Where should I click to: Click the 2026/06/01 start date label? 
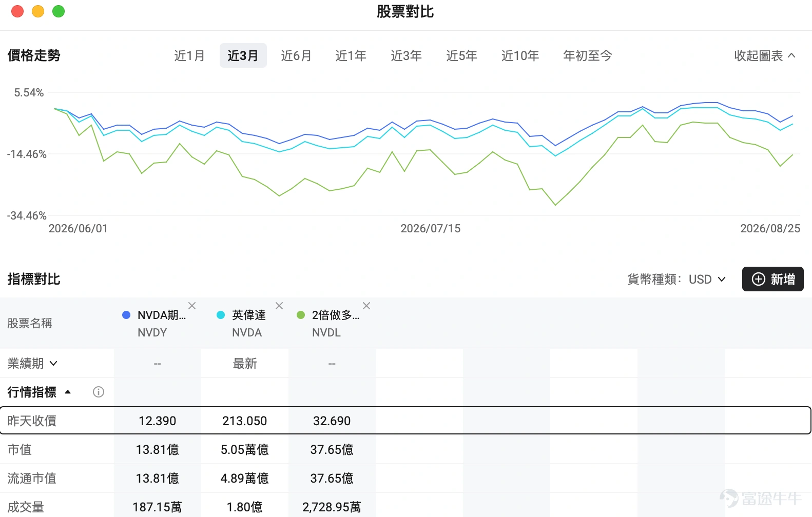pos(79,229)
